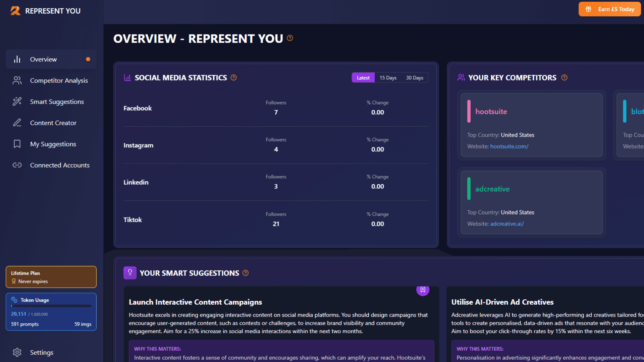Image resolution: width=644 pixels, height=362 pixels.
Task: Click the Content Creator pen icon
Action: (x=17, y=123)
